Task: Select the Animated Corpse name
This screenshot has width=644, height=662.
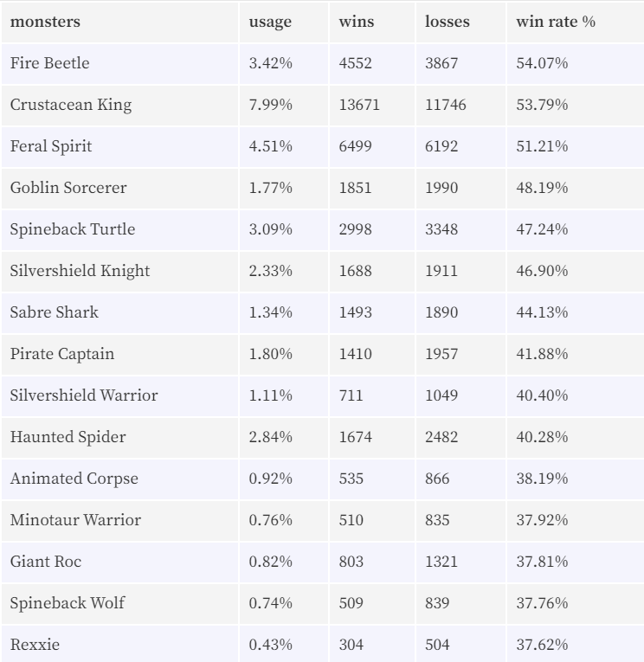Action: click(x=74, y=479)
